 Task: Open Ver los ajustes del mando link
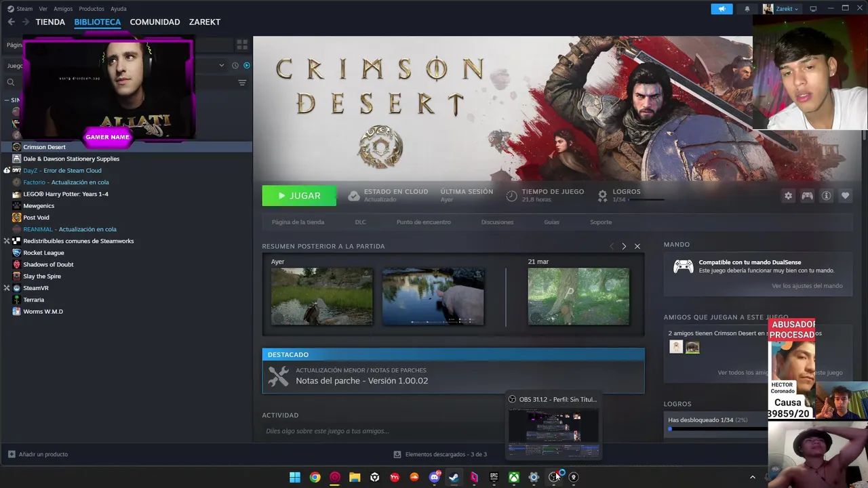click(807, 286)
